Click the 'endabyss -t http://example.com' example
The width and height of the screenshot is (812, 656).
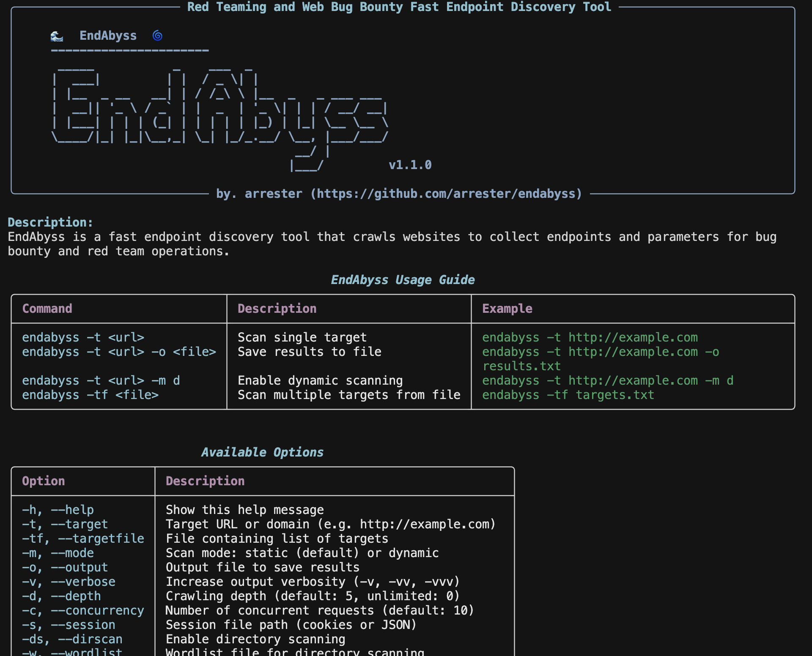click(x=590, y=337)
